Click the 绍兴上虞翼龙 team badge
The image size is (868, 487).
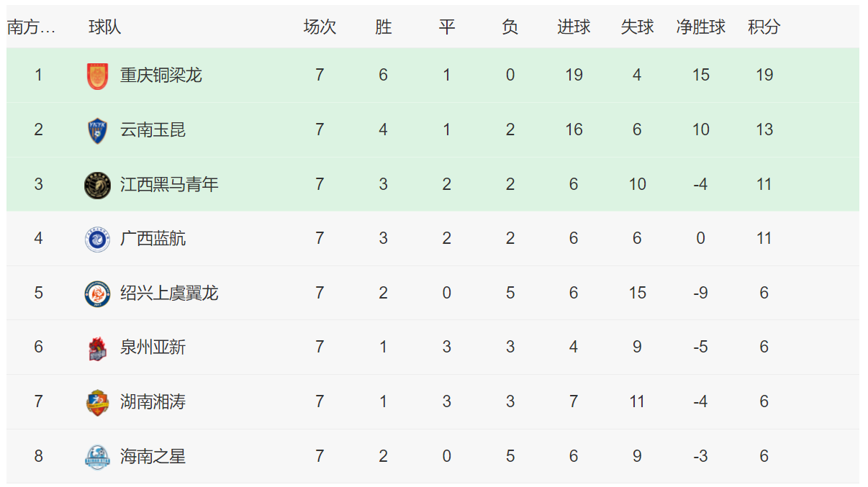[97, 293]
